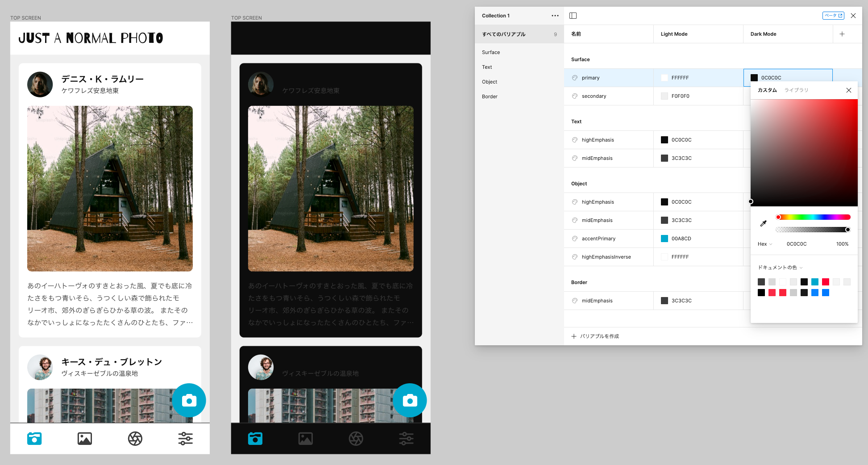This screenshot has width=868, height=465.
Task: Click the primary variable name
Action: (x=590, y=78)
